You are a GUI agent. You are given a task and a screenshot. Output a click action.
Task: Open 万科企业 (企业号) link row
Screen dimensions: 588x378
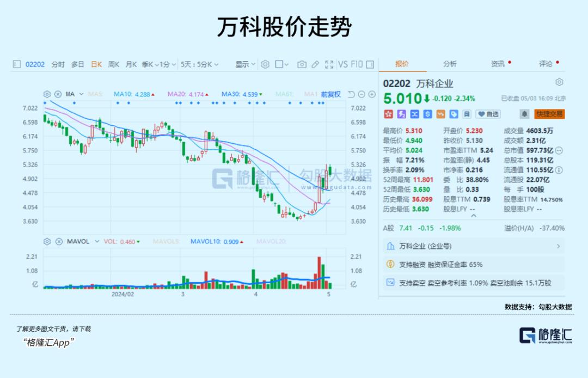(x=474, y=246)
